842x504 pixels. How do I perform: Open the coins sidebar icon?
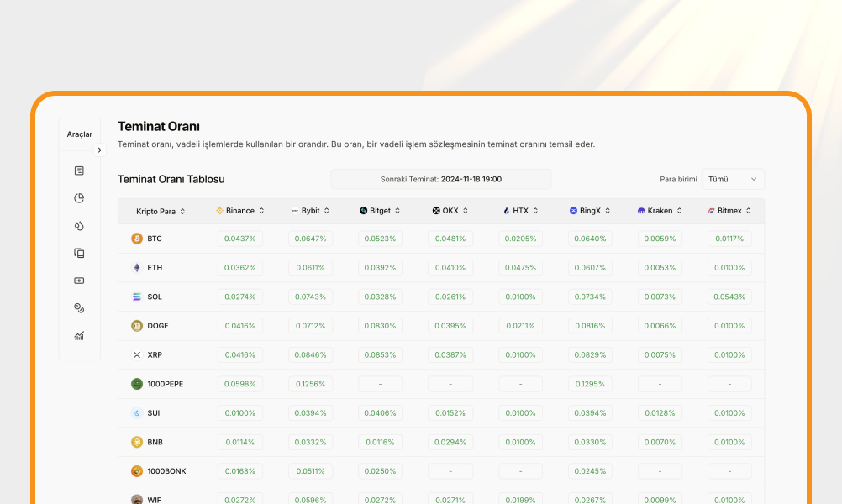(79, 308)
